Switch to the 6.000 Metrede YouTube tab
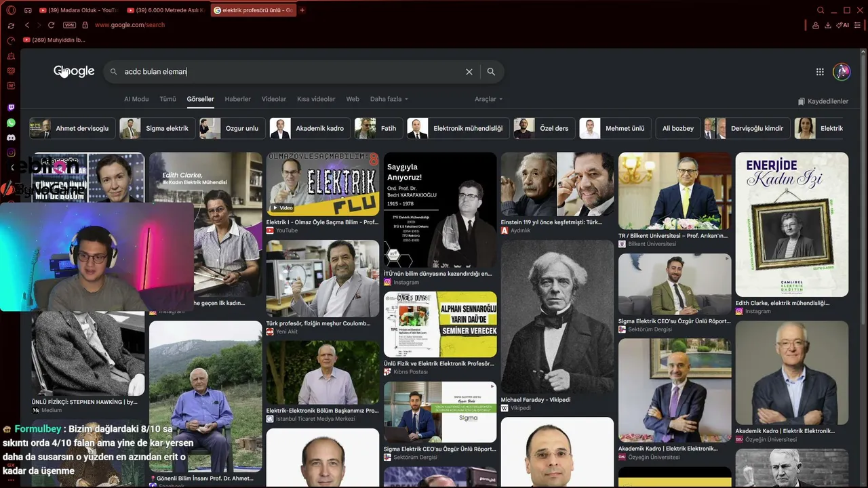Screen dimensions: 868x488 coord(165,10)
